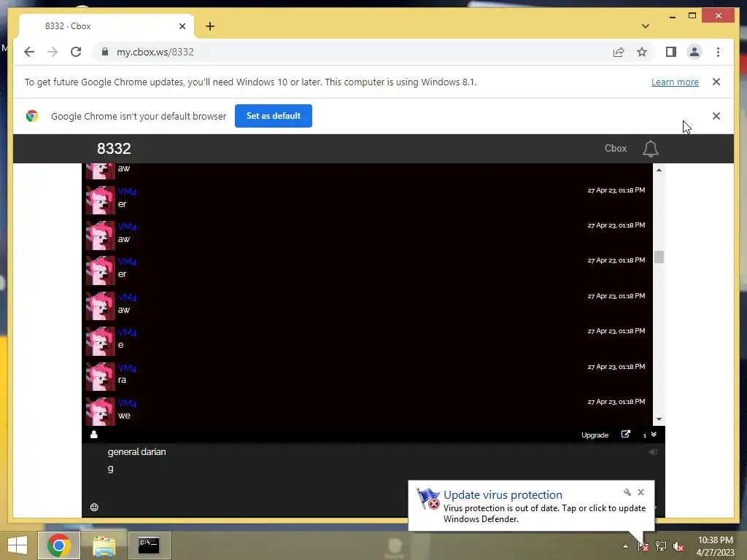Click the Upgrade link
Screen dimensions: 747x560
(595, 435)
